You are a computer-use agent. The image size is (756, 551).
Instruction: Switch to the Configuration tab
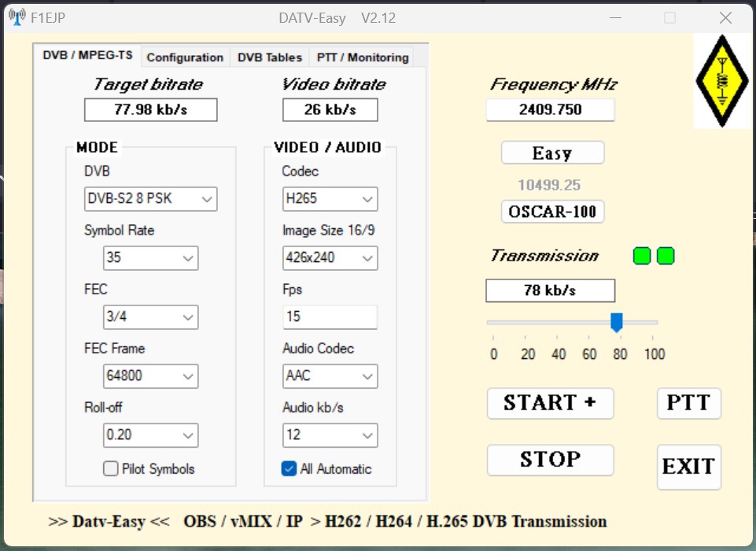pos(185,57)
